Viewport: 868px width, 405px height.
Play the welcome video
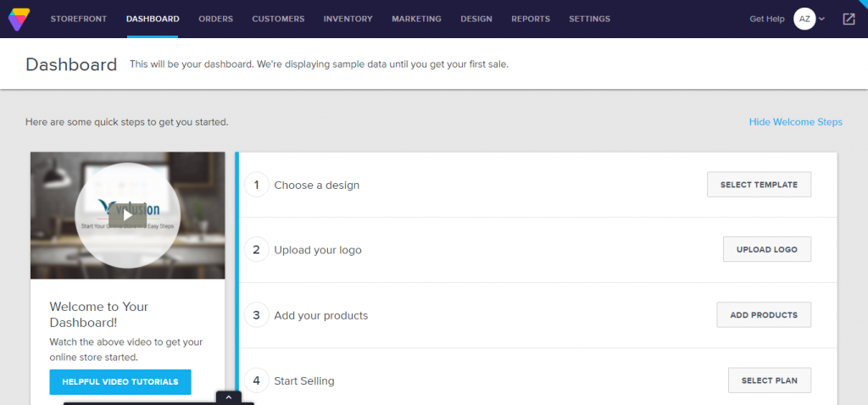(127, 215)
